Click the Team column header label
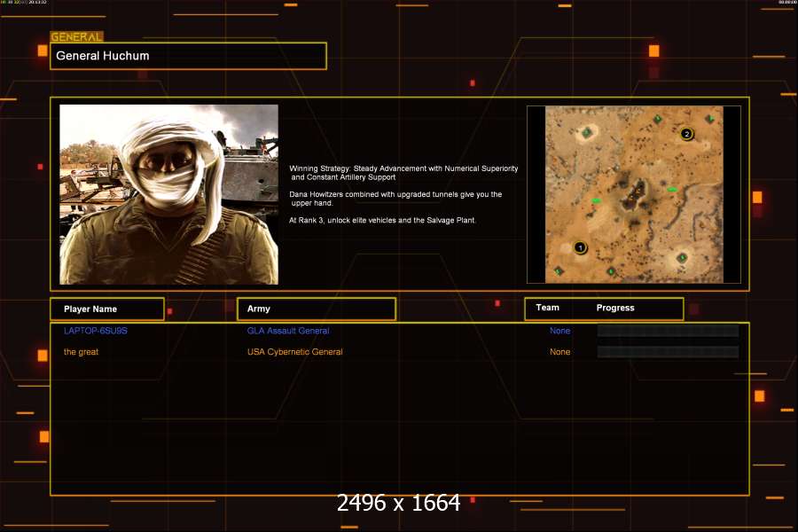This screenshot has width=798, height=532. pyautogui.click(x=548, y=308)
